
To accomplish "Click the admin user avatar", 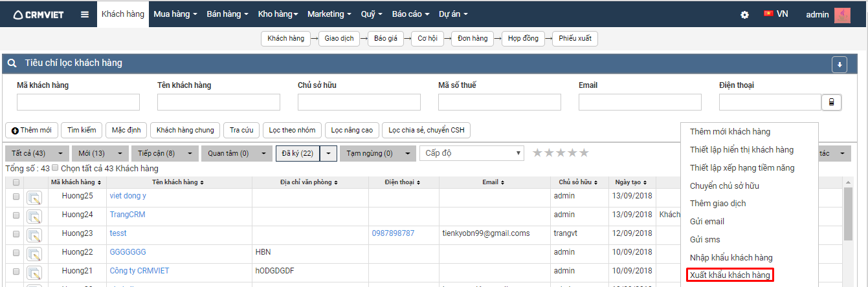I will click(842, 15).
